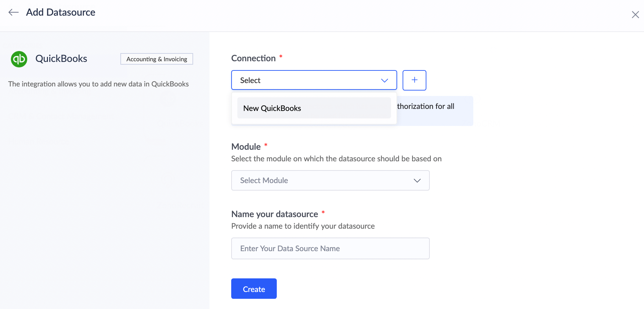This screenshot has width=644, height=309.
Task: Click the 'Provide a name' help text
Action: 303,226
